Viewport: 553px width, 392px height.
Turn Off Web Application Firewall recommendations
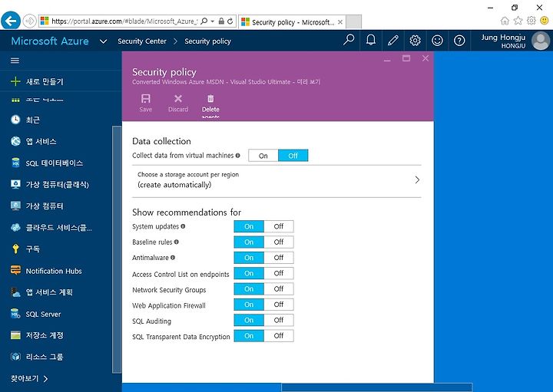[279, 305]
